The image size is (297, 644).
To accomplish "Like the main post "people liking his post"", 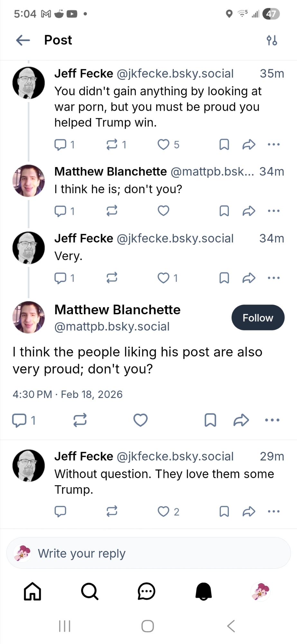I will coord(140,420).
